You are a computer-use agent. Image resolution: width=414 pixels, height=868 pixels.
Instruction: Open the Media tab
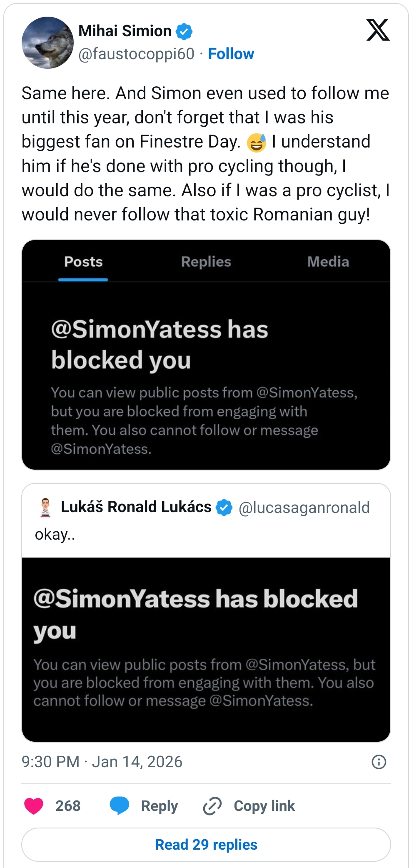click(328, 262)
